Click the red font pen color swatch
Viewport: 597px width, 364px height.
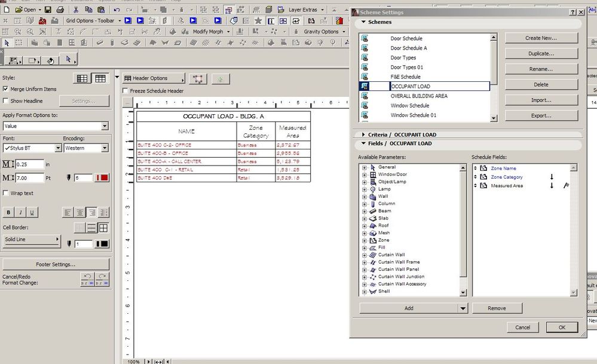point(103,178)
